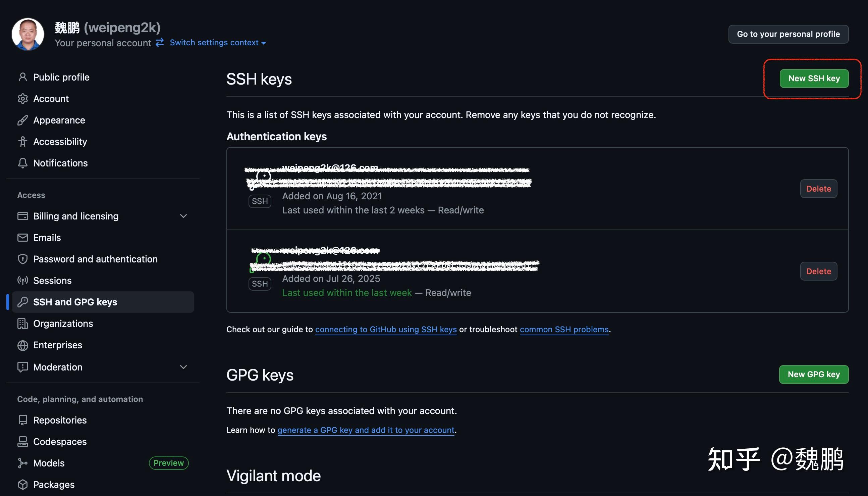Open Password and authentication shield icon
Viewport: 868px width, 496px height.
(22, 259)
